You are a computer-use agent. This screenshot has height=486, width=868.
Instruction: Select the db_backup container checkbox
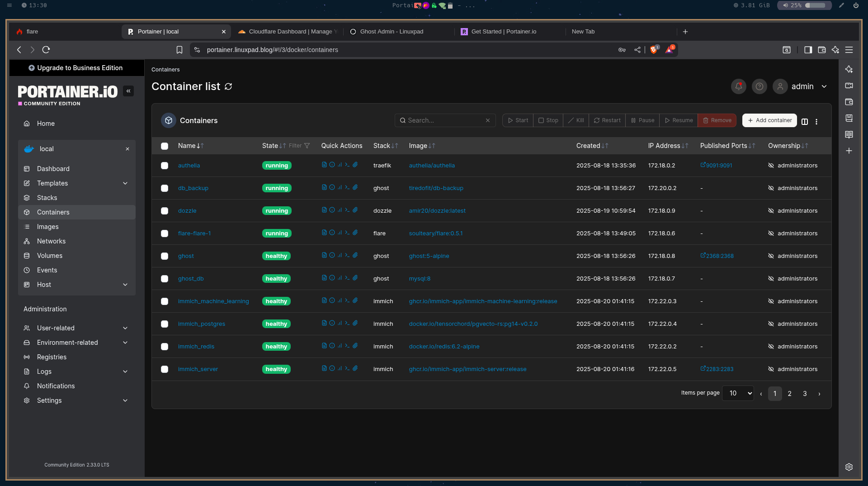coord(165,188)
